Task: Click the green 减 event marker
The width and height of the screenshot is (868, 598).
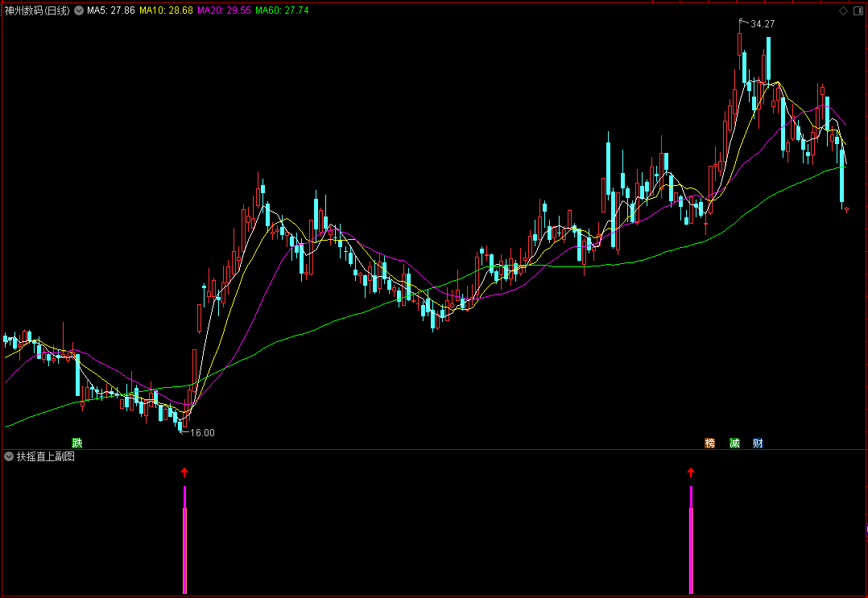Action: click(x=734, y=443)
